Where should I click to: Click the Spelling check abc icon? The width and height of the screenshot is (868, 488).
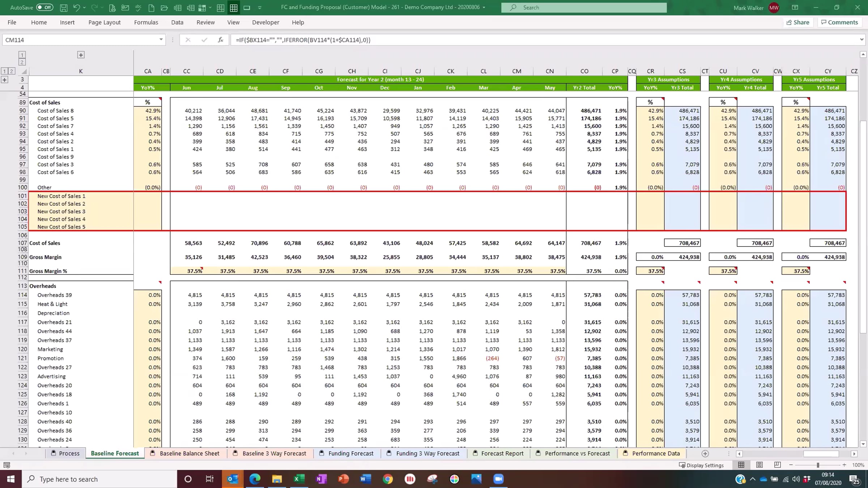[138, 8]
